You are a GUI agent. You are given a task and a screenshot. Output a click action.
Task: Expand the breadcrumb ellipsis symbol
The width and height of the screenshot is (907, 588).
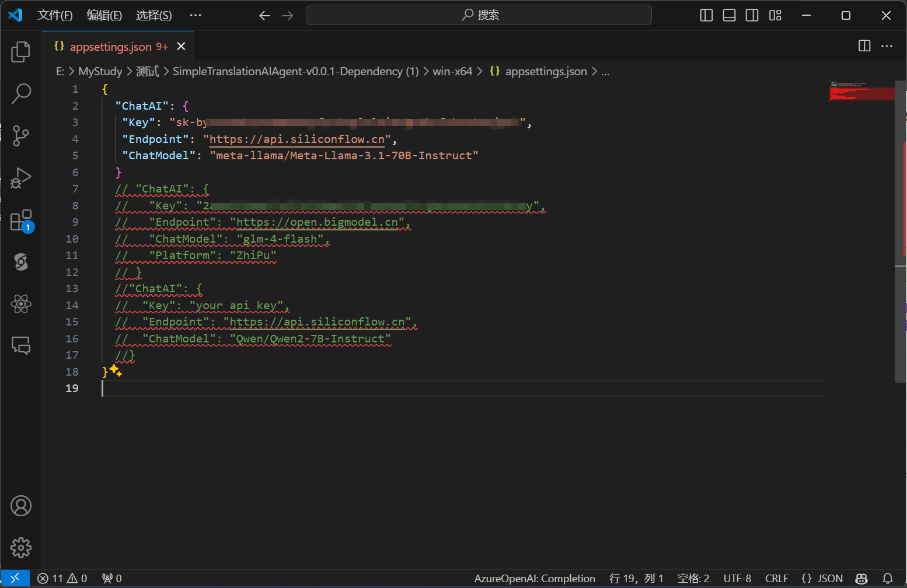(x=605, y=71)
